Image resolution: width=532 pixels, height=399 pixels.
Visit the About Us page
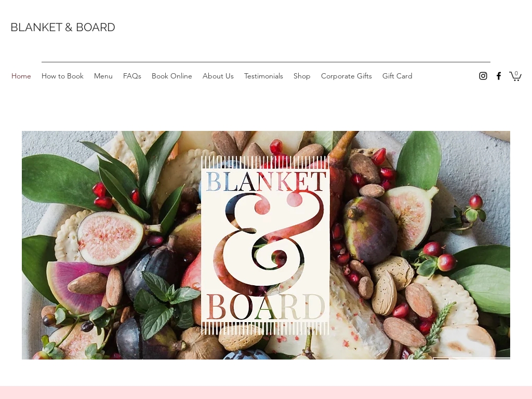coord(218,76)
